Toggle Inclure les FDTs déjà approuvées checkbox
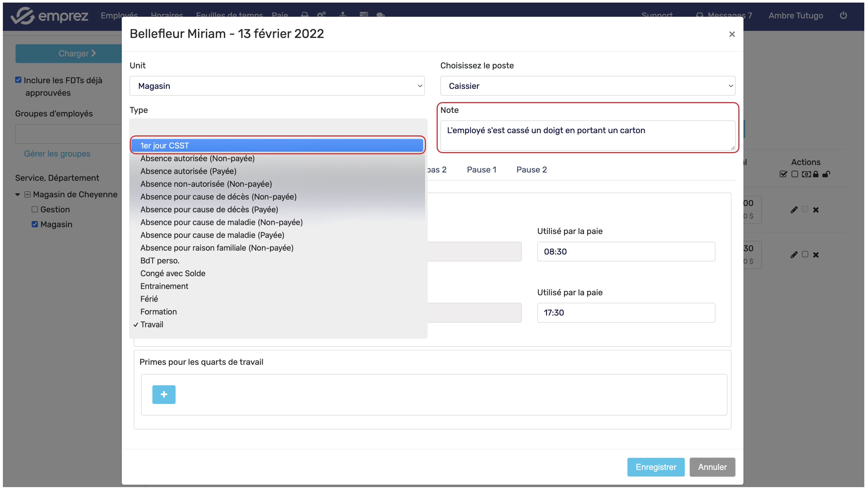The height and width of the screenshot is (492, 868). (18, 80)
